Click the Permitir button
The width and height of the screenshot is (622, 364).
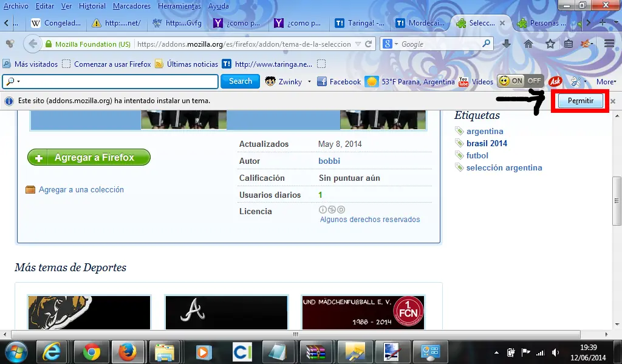(580, 101)
